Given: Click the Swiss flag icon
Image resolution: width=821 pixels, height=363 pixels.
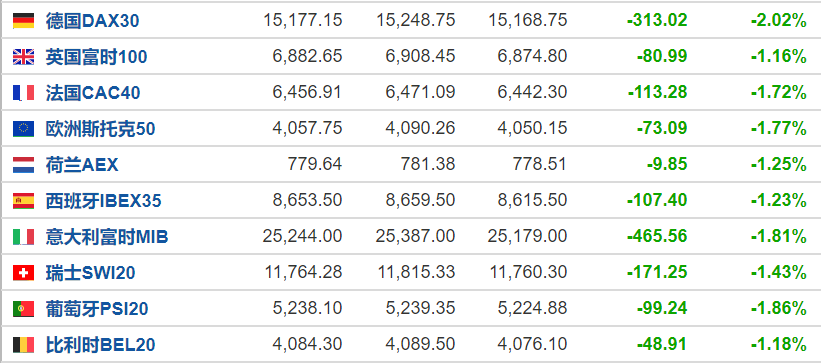Looking at the screenshot, I should pos(24,272).
